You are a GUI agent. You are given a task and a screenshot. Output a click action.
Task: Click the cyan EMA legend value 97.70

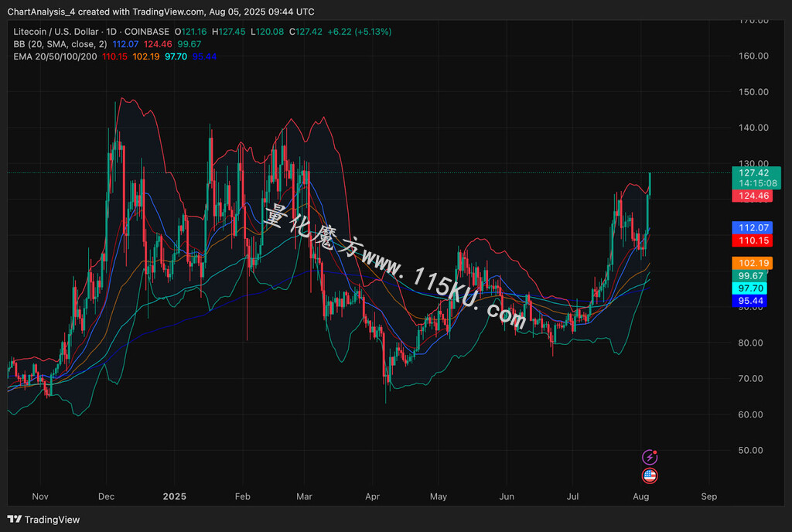click(176, 56)
